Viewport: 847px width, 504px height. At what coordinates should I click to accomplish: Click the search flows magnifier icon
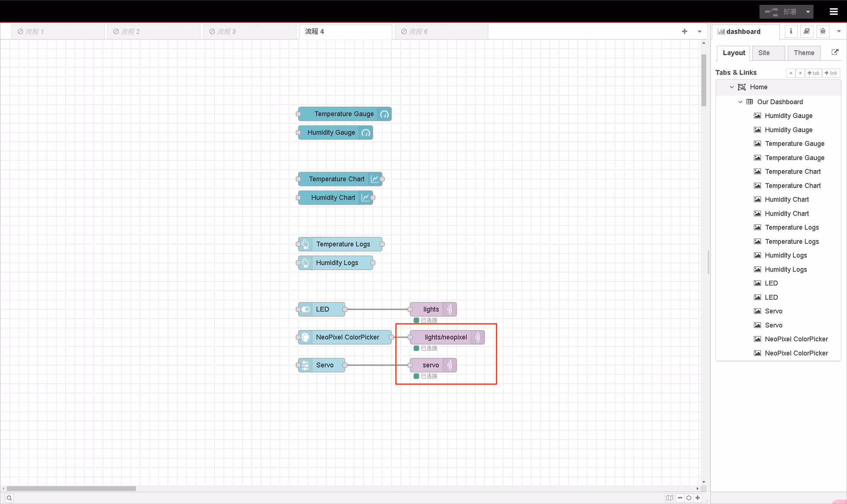[9, 498]
